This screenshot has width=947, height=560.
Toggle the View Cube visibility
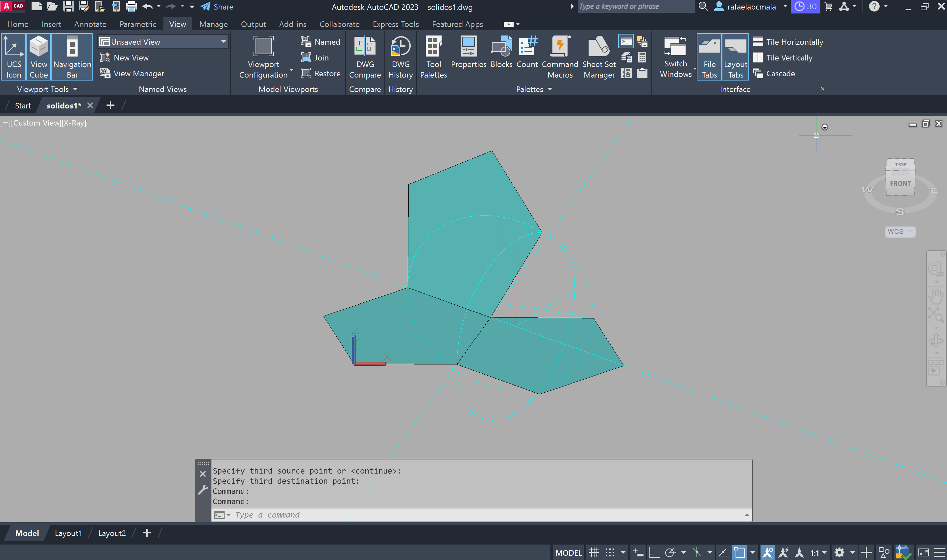[x=39, y=57]
